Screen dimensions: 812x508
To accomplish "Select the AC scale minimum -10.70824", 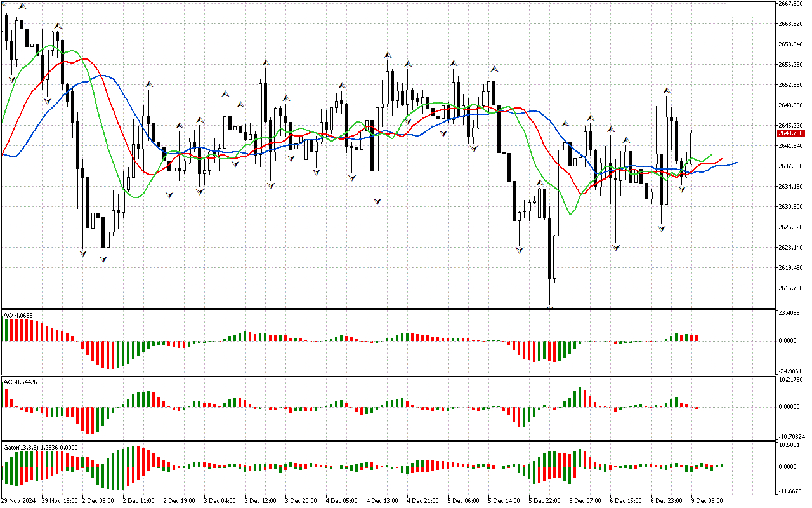I will (791, 437).
